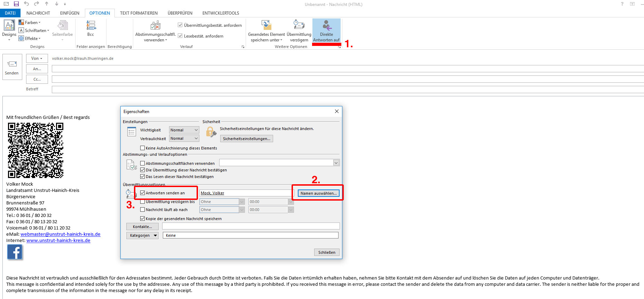The height and width of the screenshot is (299, 644).
Task: Show the Bcc field
Action: (x=91, y=29)
